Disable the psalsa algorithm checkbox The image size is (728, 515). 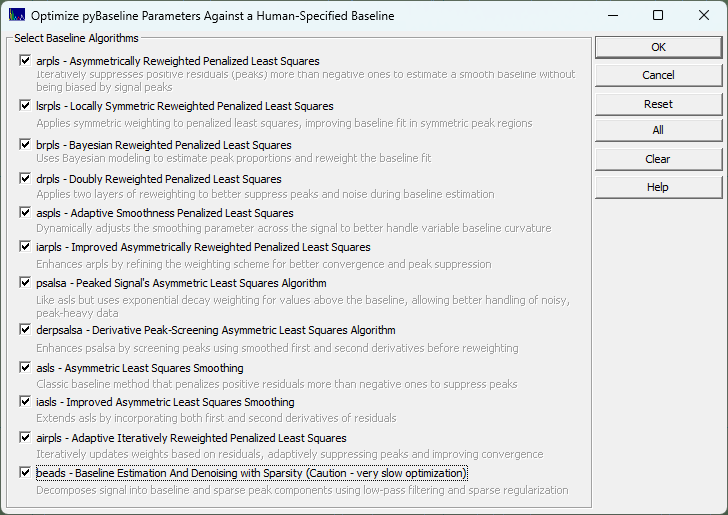(25, 282)
